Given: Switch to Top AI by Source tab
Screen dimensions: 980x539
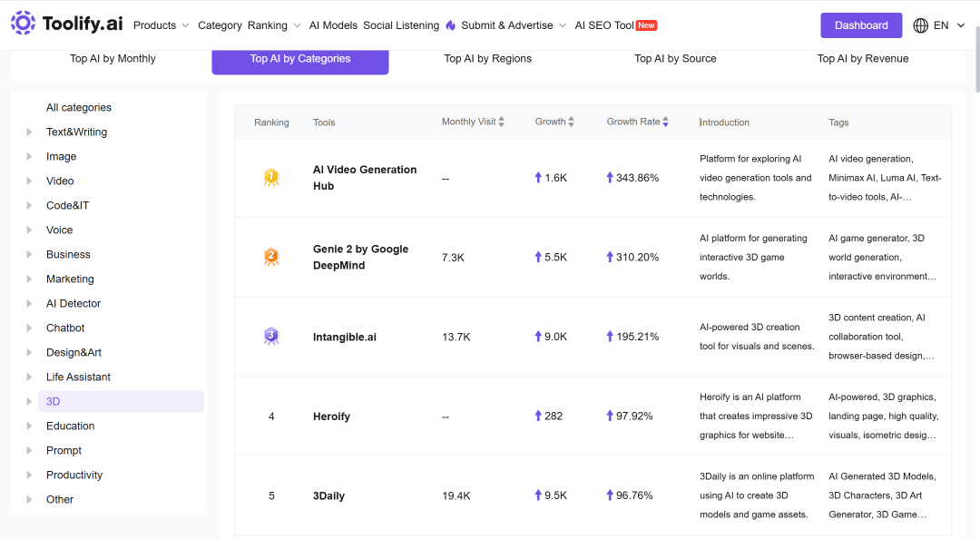Looking at the screenshot, I should (x=675, y=59).
